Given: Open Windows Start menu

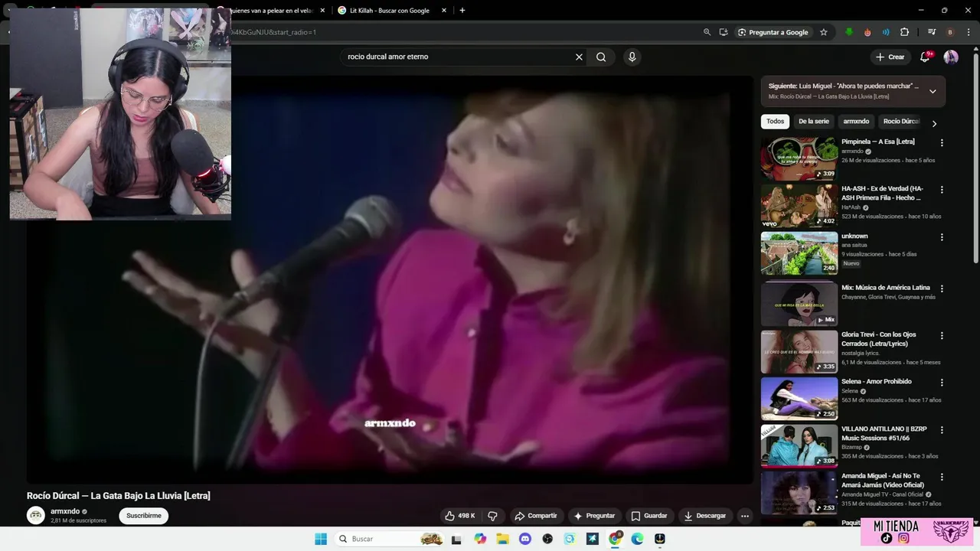Looking at the screenshot, I should (321, 539).
